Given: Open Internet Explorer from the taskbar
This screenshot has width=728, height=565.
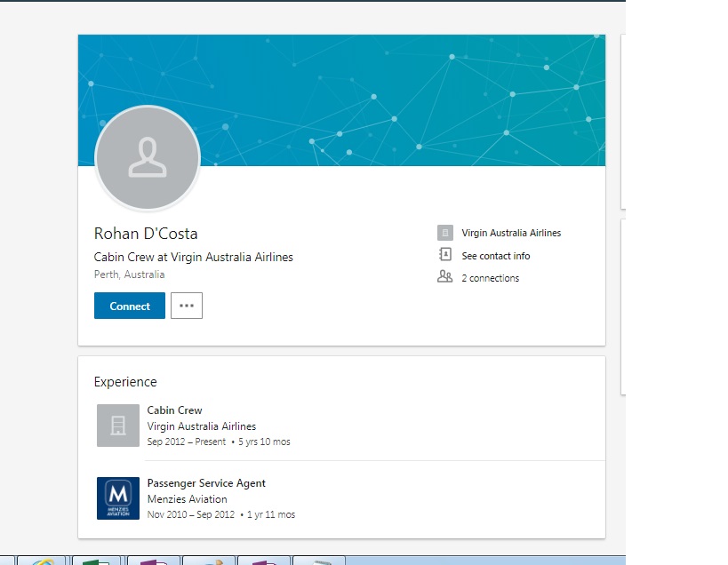Looking at the screenshot, I should [42, 561].
